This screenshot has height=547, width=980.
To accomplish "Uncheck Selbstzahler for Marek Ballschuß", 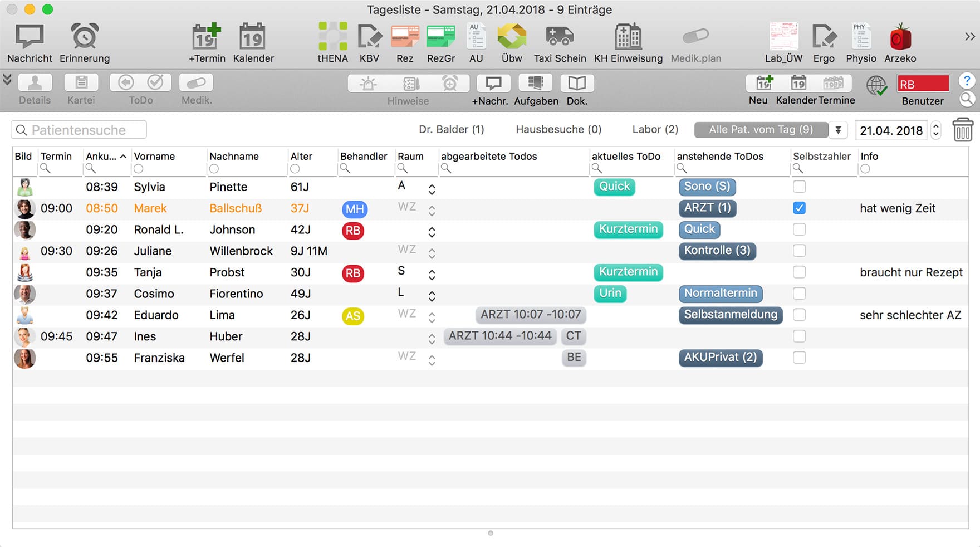I will pyautogui.click(x=799, y=208).
